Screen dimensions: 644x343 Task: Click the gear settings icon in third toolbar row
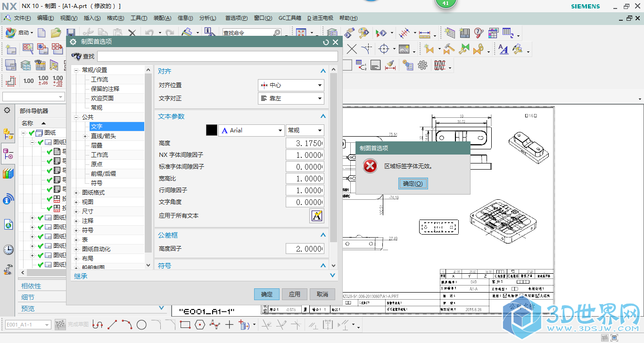422,65
